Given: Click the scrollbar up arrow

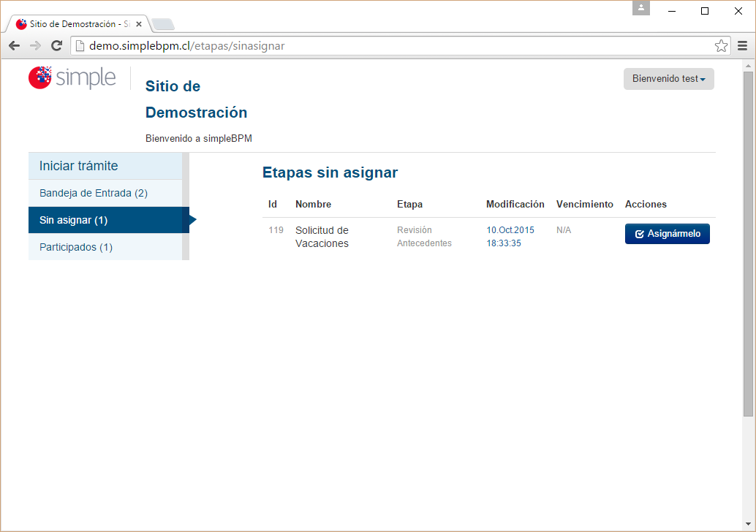Looking at the screenshot, I should coord(748,66).
